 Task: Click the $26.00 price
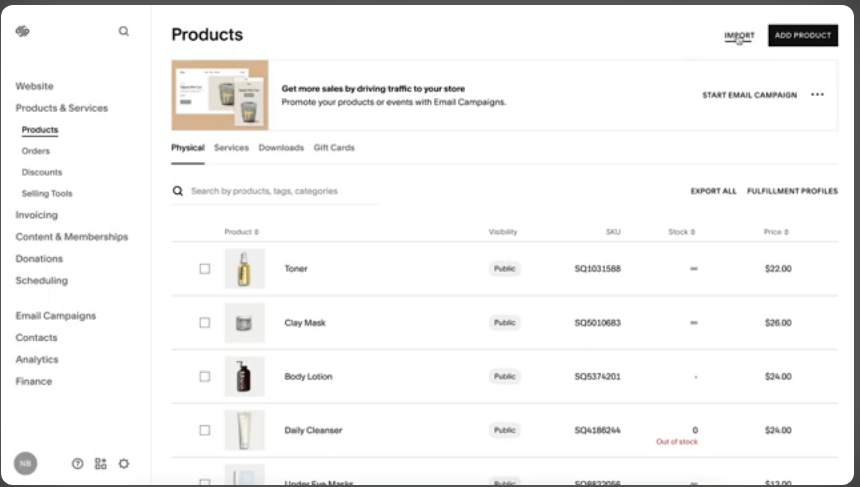click(778, 322)
